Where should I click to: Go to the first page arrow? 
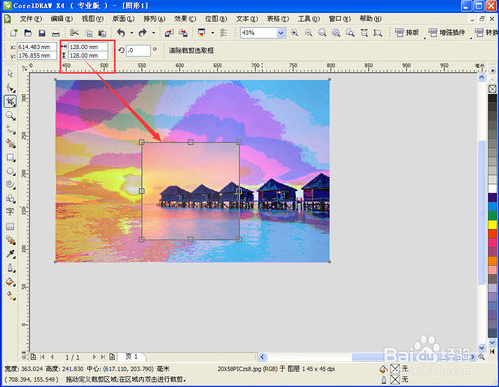coord(42,357)
